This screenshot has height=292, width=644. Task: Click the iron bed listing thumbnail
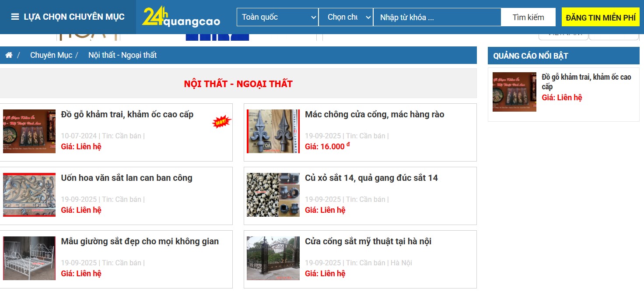pyautogui.click(x=29, y=258)
